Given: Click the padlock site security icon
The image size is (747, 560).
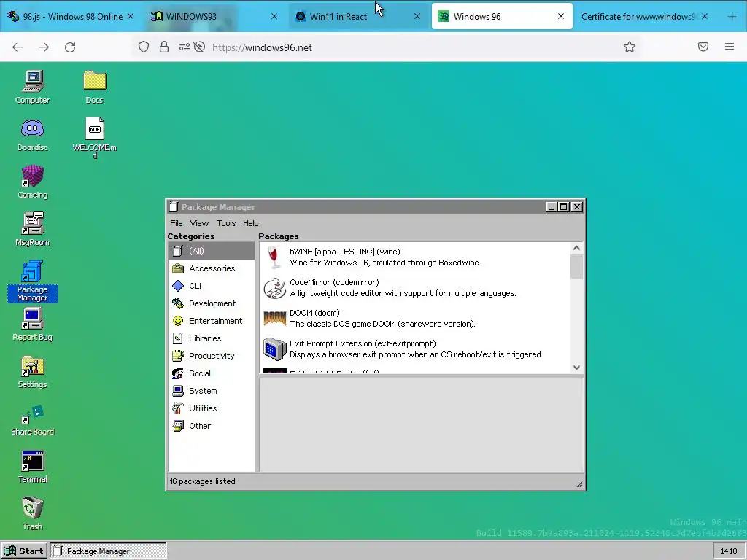Looking at the screenshot, I should [164, 47].
